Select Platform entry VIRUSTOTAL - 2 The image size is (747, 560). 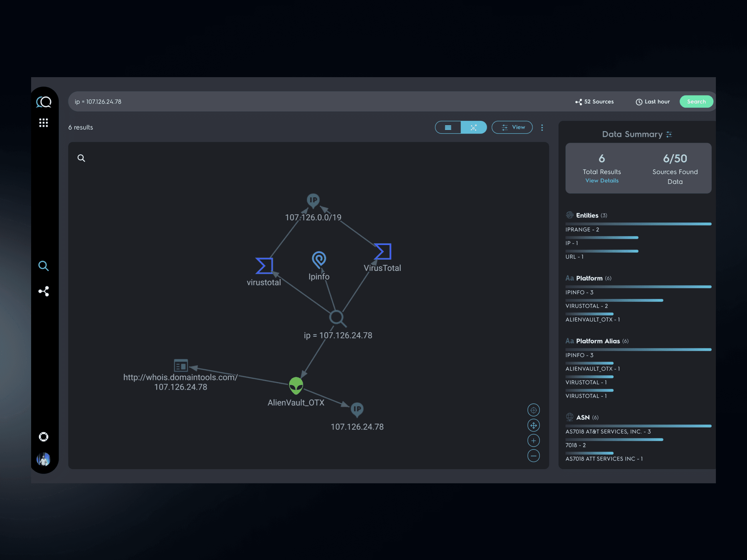click(587, 306)
